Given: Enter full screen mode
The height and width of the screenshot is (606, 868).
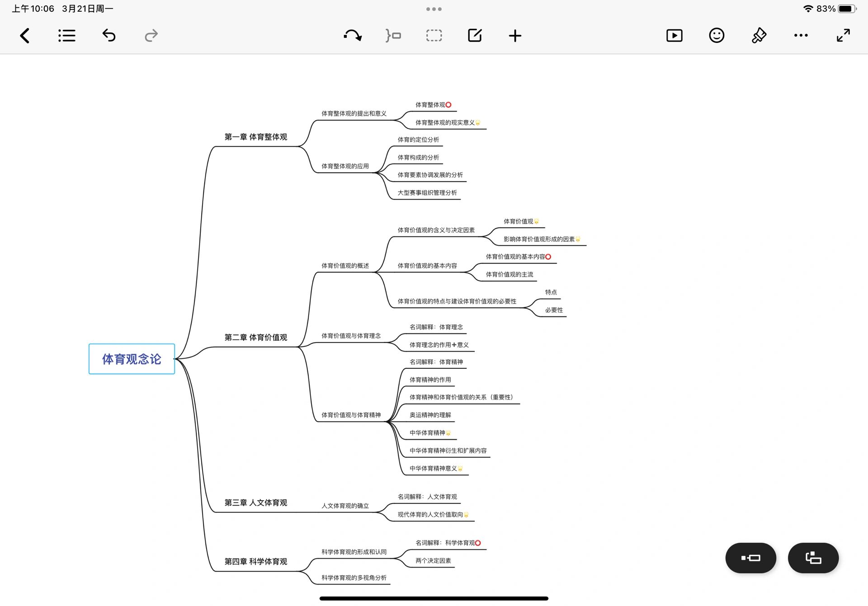Looking at the screenshot, I should tap(843, 35).
